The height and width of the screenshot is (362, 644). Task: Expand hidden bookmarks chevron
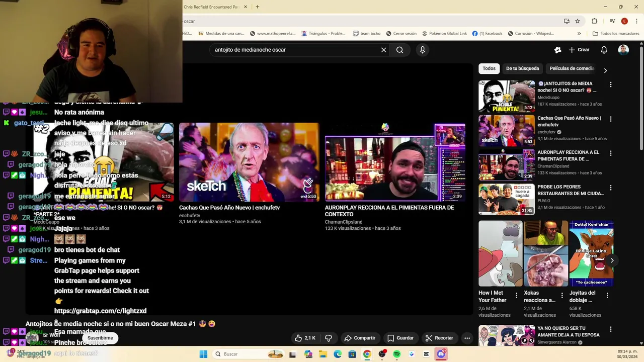579,34
